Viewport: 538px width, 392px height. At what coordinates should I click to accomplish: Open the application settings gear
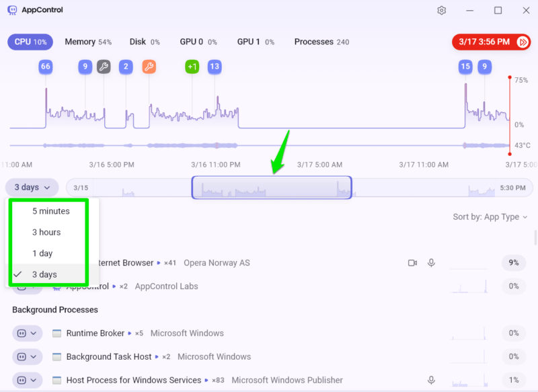441,11
